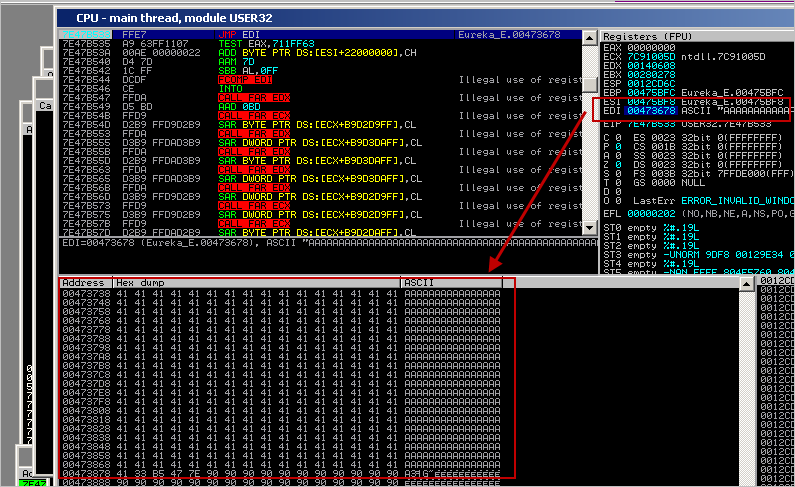Select the EAX register value 00000000
This screenshot has height=487, width=795.
[649, 46]
